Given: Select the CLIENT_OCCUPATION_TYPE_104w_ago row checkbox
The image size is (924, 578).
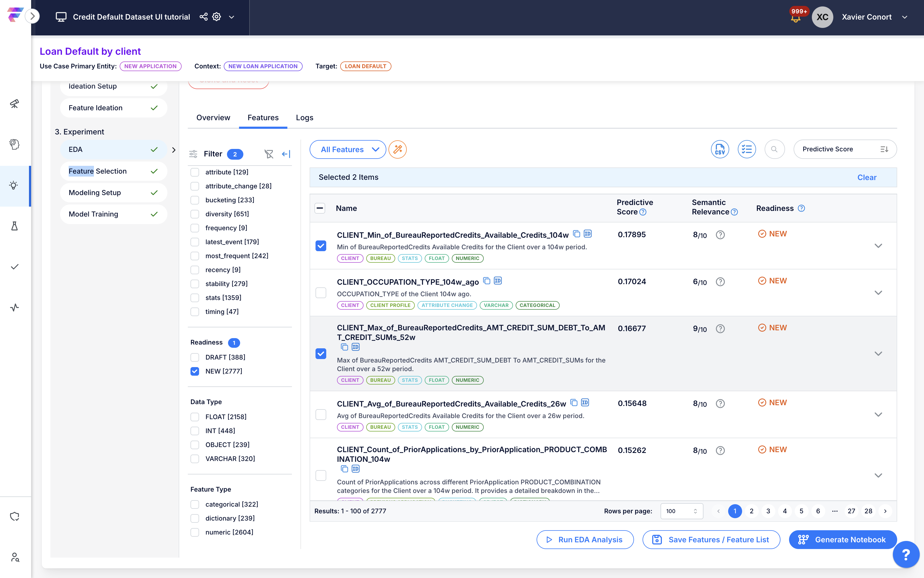Looking at the screenshot, I should coord(321,293).
